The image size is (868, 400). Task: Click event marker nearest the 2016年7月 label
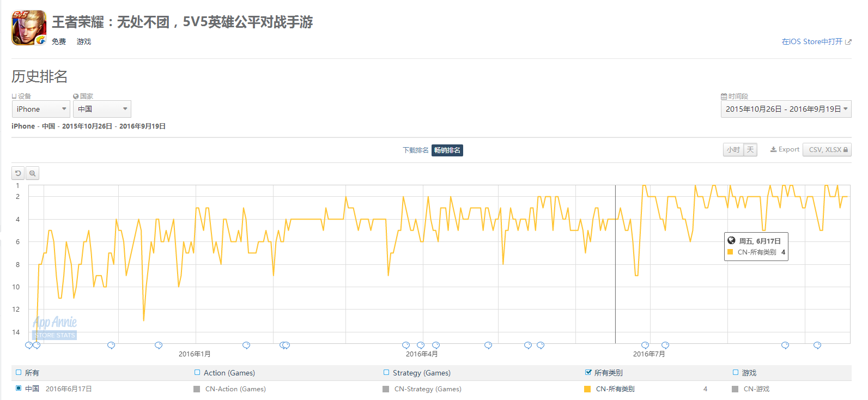point(645,346)
